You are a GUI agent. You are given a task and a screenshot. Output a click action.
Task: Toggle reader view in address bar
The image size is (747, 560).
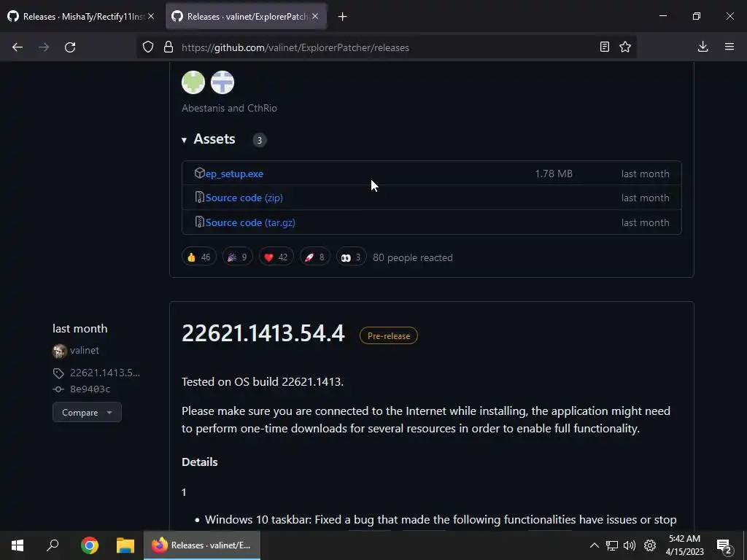605,47
